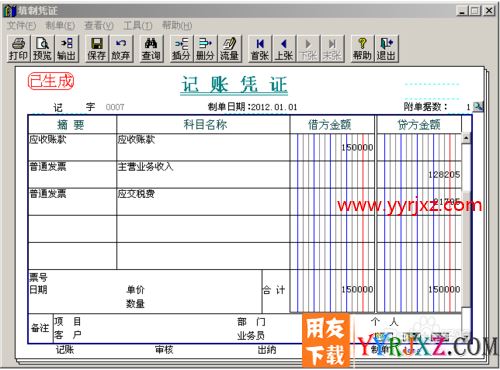Viewport: 500px width, 370px height.
Task: Click the 删分 delete entry icon
Action: coord(205,49)
